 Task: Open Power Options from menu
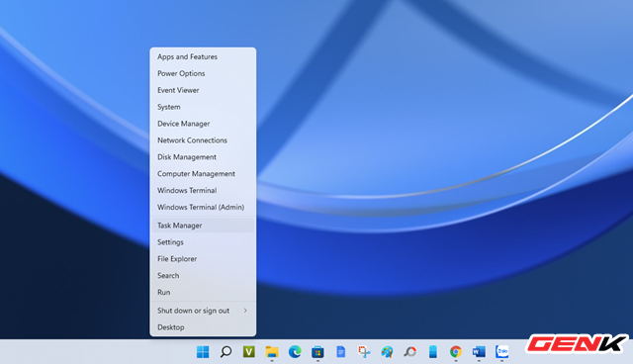coord(203,73)
